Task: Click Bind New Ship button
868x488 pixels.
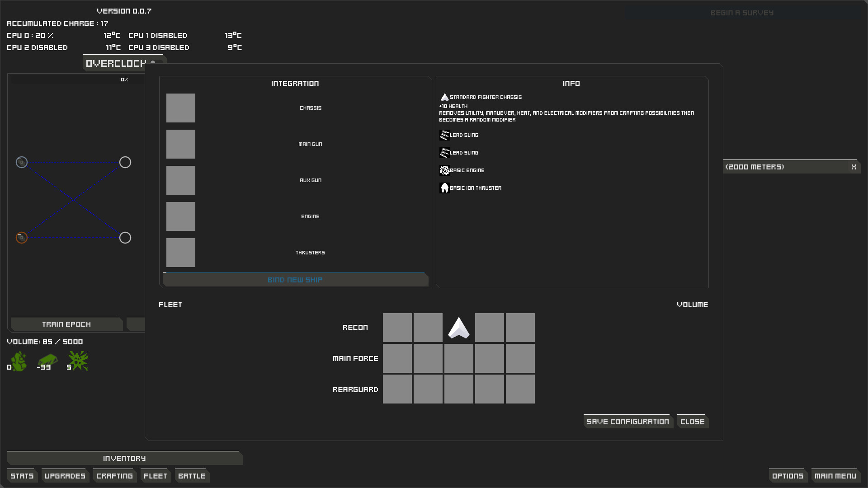Action: point(295,280)
